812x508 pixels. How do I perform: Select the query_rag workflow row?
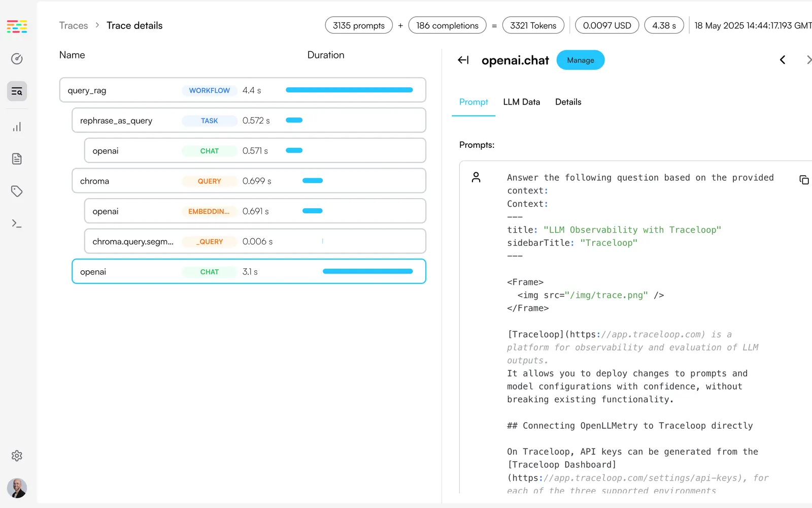pos(243,90)
